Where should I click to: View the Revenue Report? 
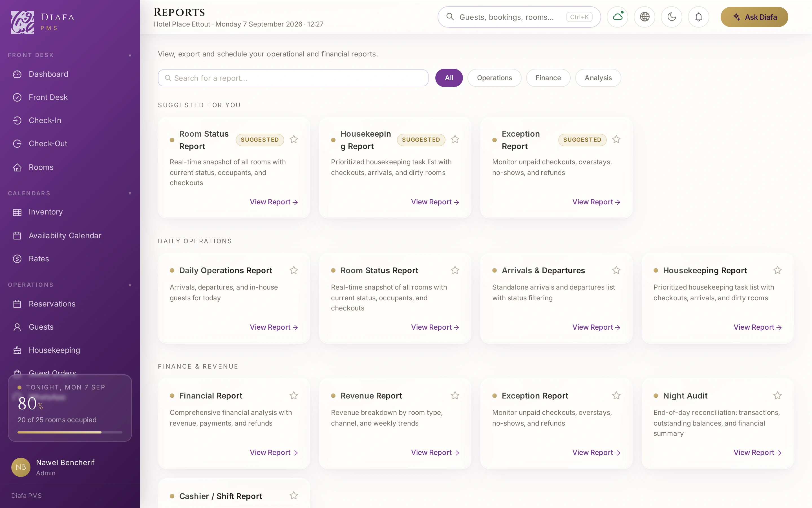(435, 453)
